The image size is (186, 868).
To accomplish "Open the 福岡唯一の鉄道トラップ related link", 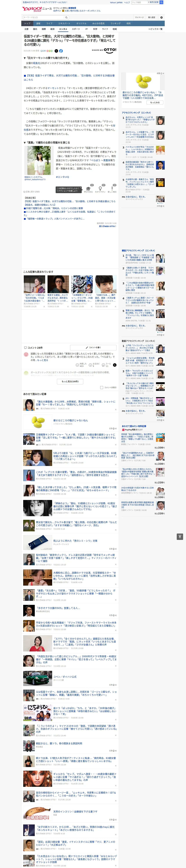I will [x=54, y=219].
